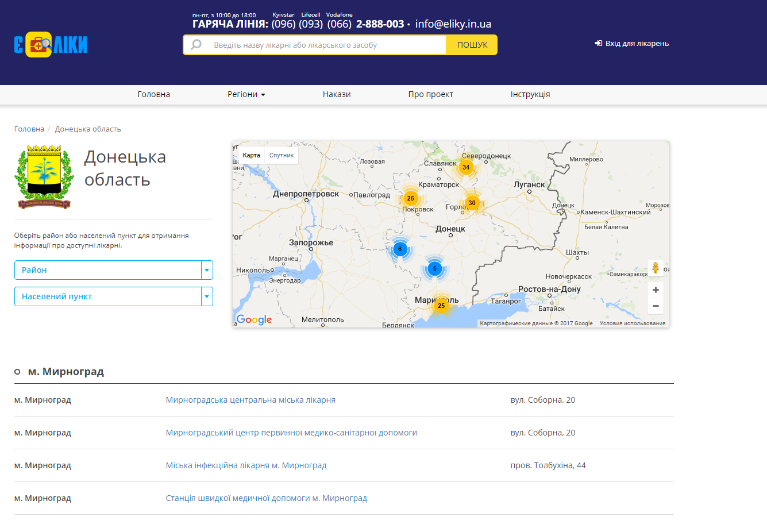Screen dimensions: 767x532
Task: Click the ЄЛІКИ site logo
Action: (x=51, y=44)
